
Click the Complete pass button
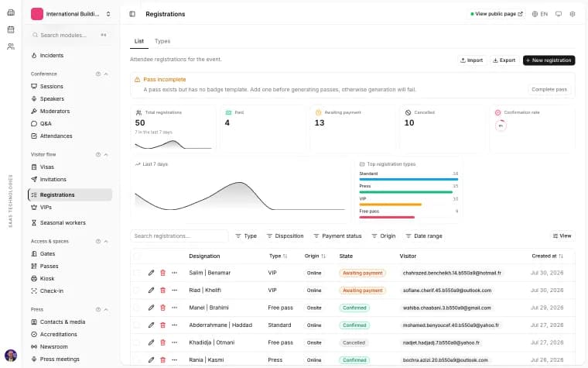click(549, 89)
